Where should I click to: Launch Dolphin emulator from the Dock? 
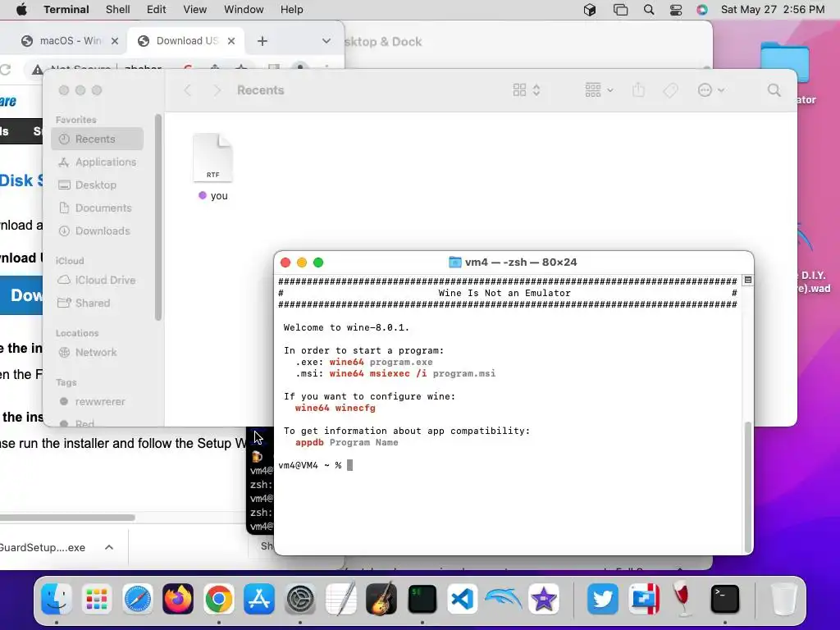point(503,598)
